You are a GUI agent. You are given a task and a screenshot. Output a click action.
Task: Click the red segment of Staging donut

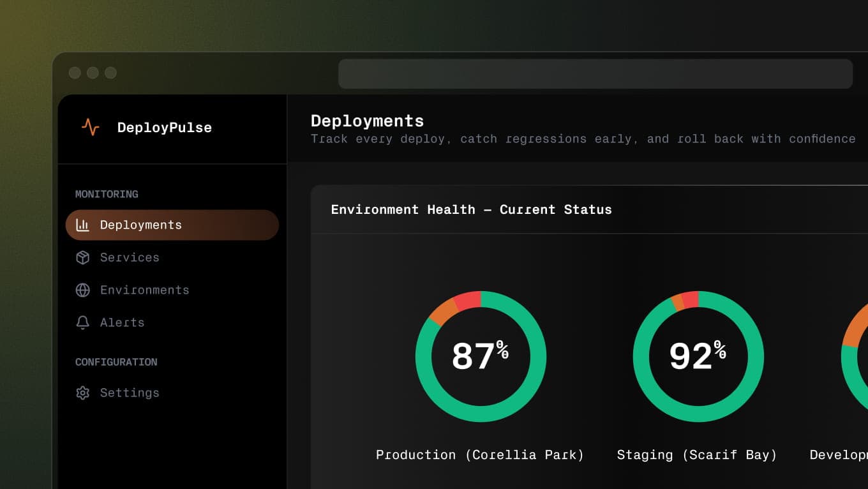(x=691, y=299)
